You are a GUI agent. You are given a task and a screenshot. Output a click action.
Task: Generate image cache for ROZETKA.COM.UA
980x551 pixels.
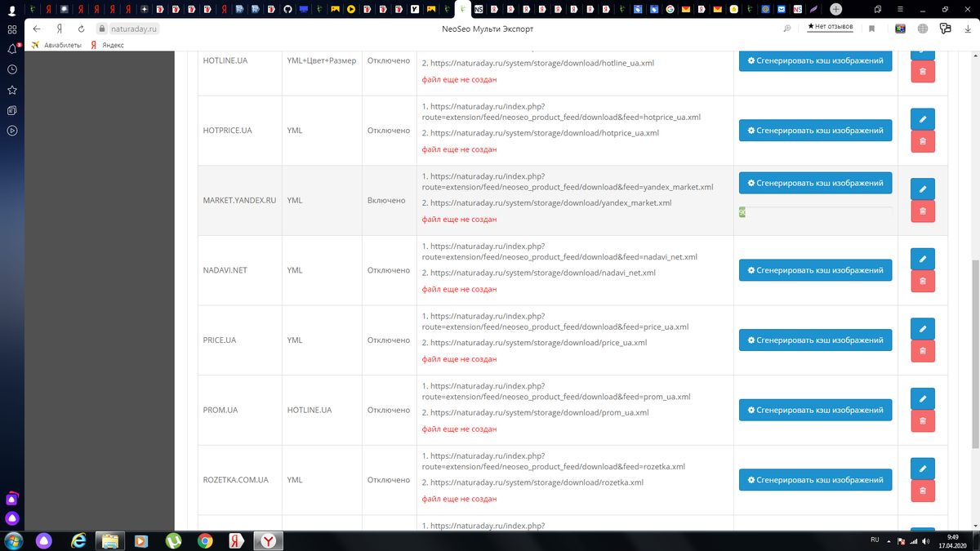tap(815, 480)
